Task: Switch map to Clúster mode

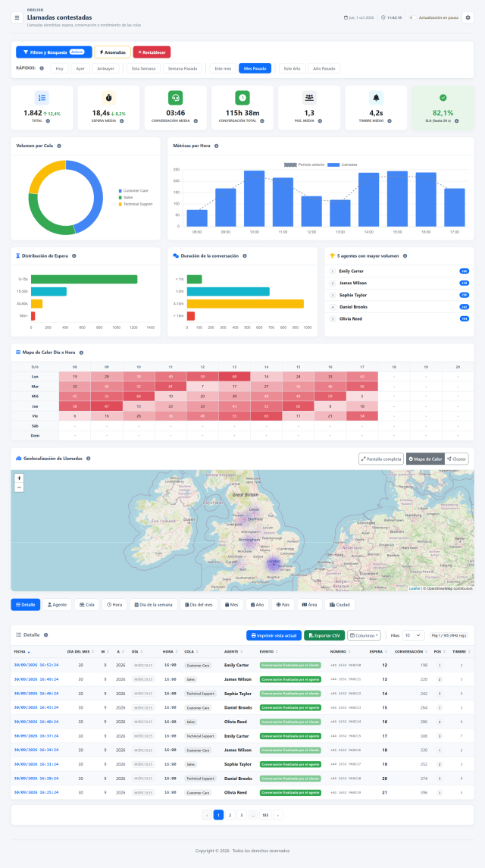Action: 456,459
